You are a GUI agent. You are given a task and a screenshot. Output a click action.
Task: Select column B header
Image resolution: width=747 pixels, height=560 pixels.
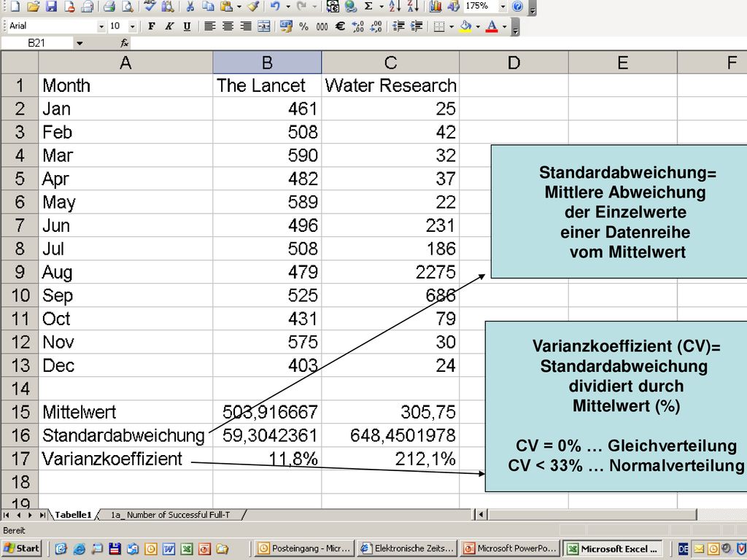(267, 63)
